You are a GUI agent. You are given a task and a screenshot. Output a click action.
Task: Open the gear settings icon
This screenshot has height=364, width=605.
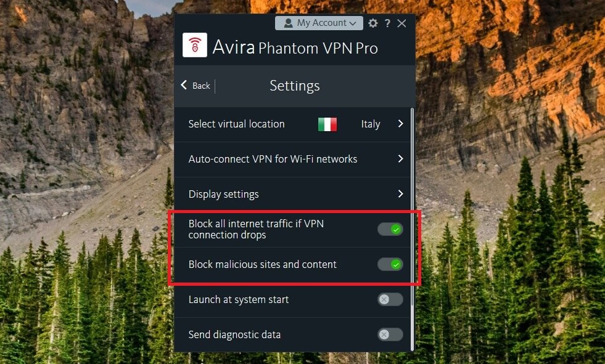[372, 23]
